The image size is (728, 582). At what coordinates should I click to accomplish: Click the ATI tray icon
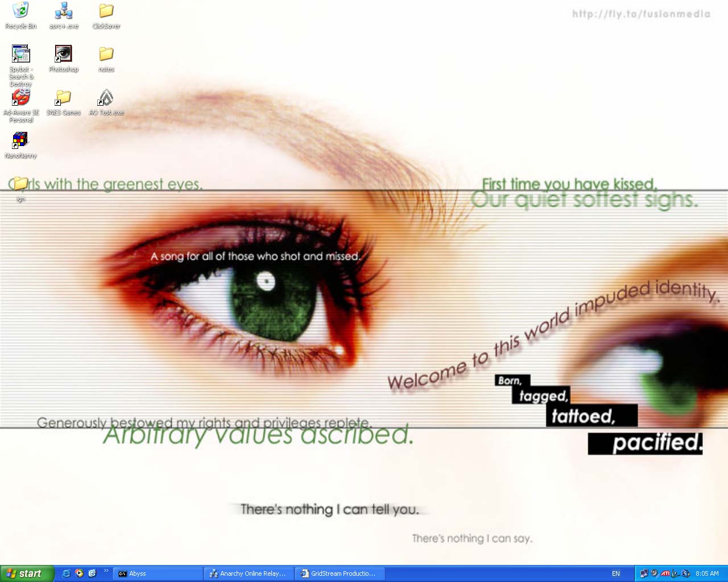coord(665,573)
